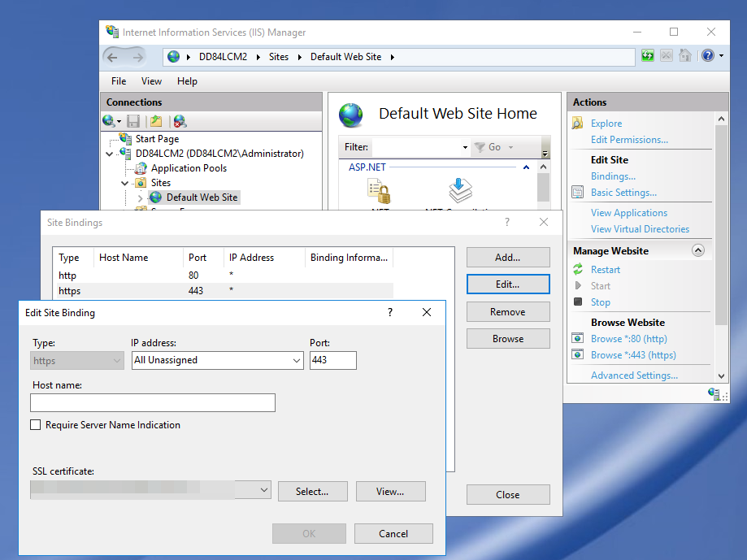Click the delete connection icon in Connections toolbar
The height and width of the screenshot is (560, 747).
tap(180, 121)
